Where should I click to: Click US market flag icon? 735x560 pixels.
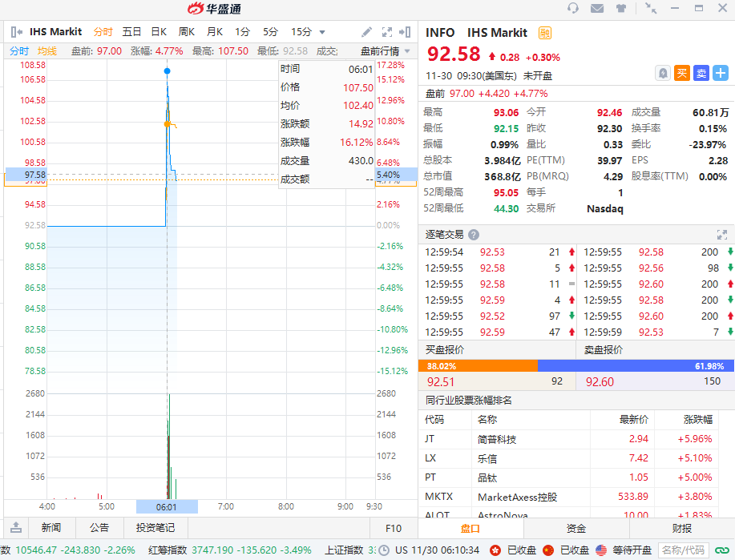pyautogui.click(x=601, y=550)
